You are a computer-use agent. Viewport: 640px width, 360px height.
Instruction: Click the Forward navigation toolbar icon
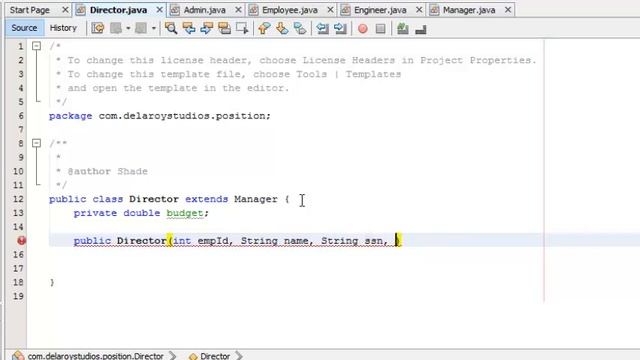click(141, 28)
